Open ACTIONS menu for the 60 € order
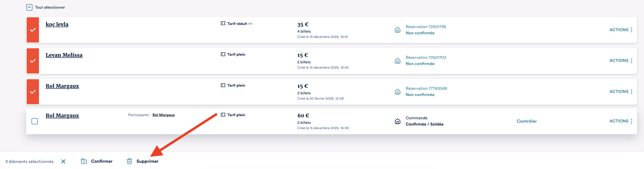Viewport: 644px width, 169px height. (x=621, y=121)
